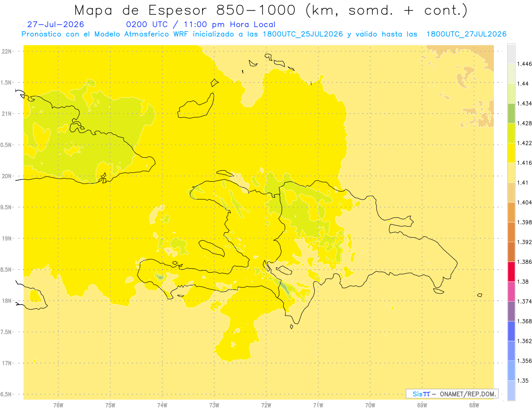The width and height of the screenshot is (532, 411).
Task: Pick the yellow-green swatch between 1.422 and 1.428
Action: tap(511, 133)
